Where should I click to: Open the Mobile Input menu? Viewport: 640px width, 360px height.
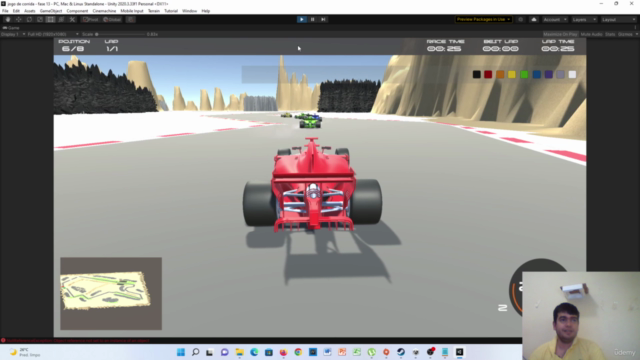[x=132, y=11]
